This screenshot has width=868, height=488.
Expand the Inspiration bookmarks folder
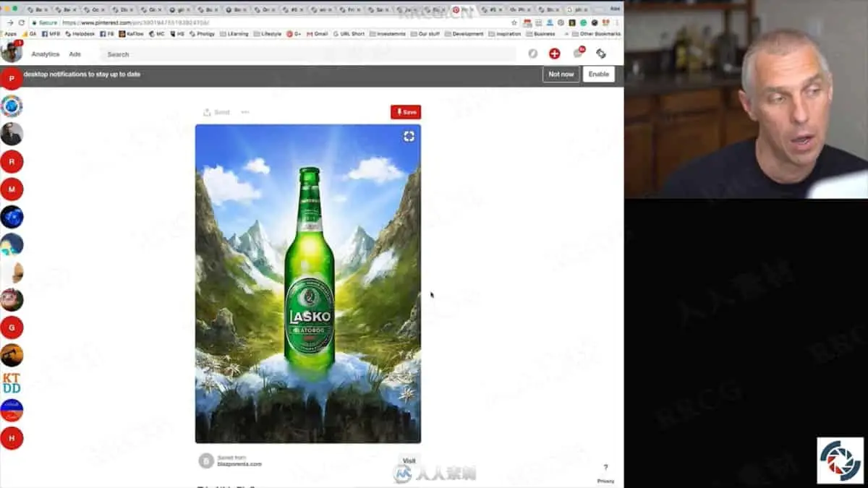[x=505, y=34]
